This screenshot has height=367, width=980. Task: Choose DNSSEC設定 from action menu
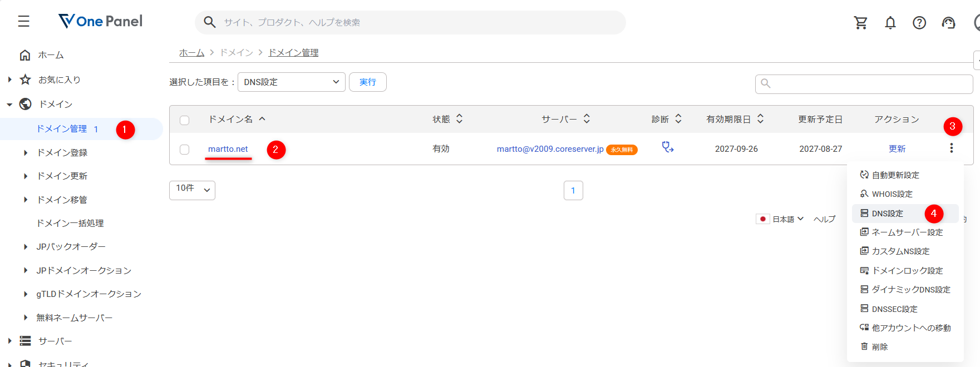click(x=905, y=309)
